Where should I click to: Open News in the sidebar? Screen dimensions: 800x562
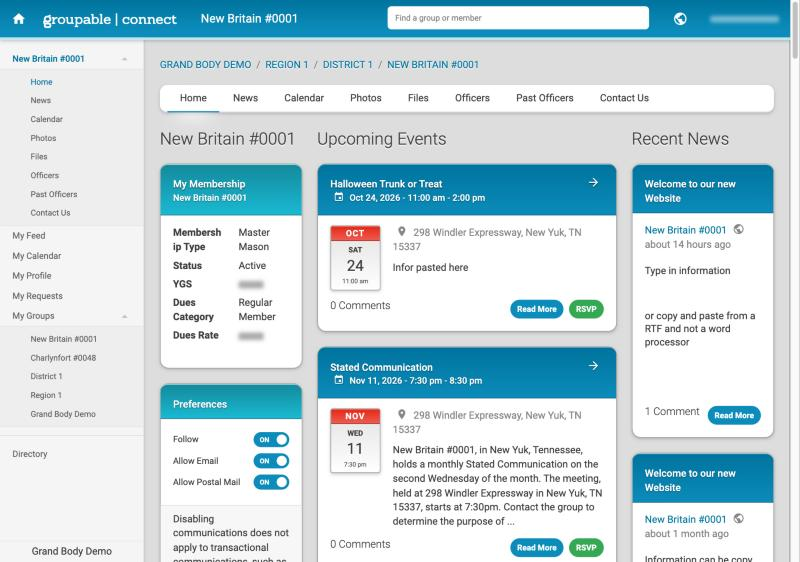click(x=40, y=100)
